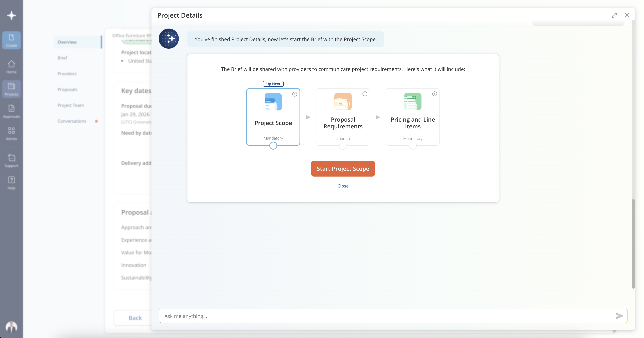Open the Home sidebar icon
The width and height of the screenshot is (644, 338).
pyautogui.click(x=12, y=67)
